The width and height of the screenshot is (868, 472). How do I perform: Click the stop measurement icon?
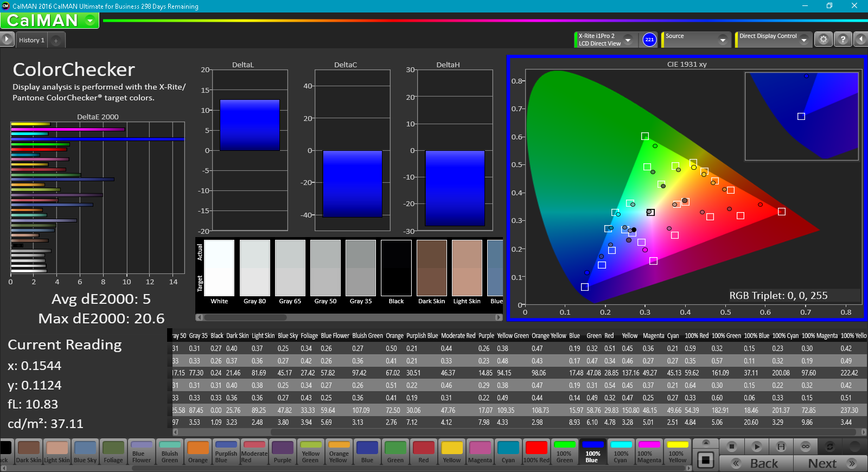point(732,447)
